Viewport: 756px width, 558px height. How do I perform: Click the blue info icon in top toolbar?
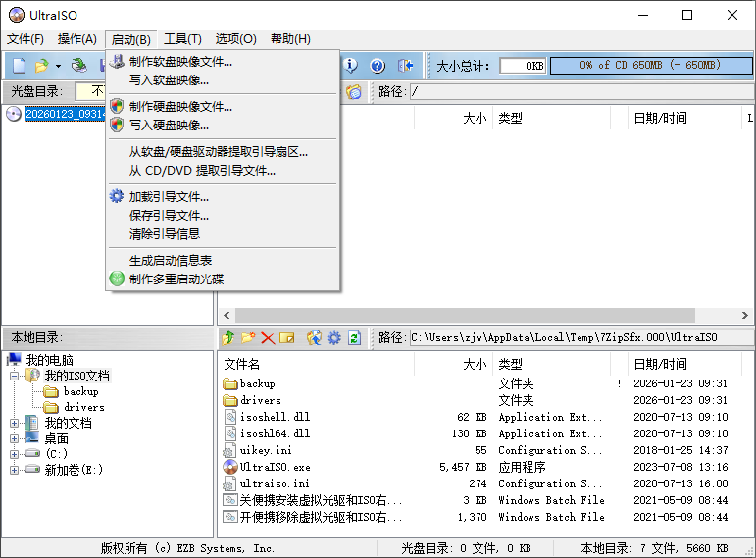(350, 65)
